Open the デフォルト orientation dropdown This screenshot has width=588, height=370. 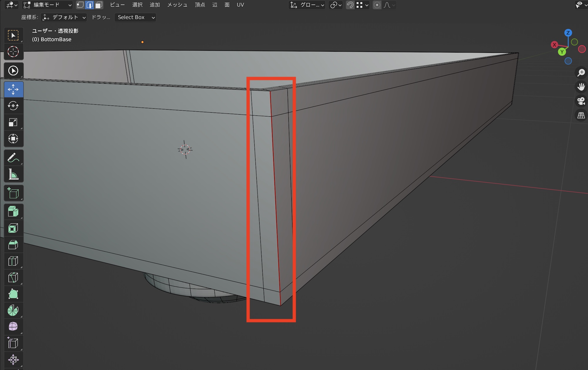64,17
